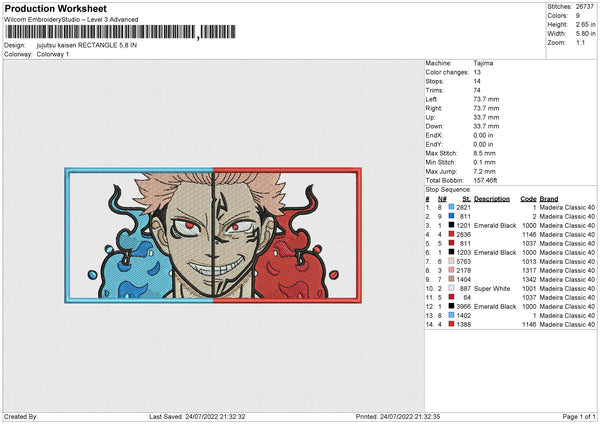
Task: Click the dark red swatch in stop row 5
Action: point(452,243)
